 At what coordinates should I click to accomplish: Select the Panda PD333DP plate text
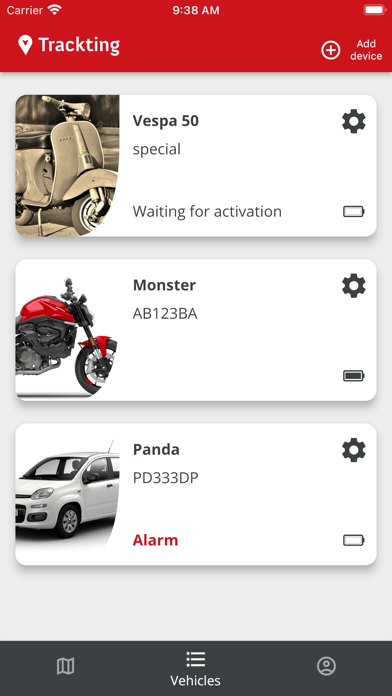pos(166,478)
